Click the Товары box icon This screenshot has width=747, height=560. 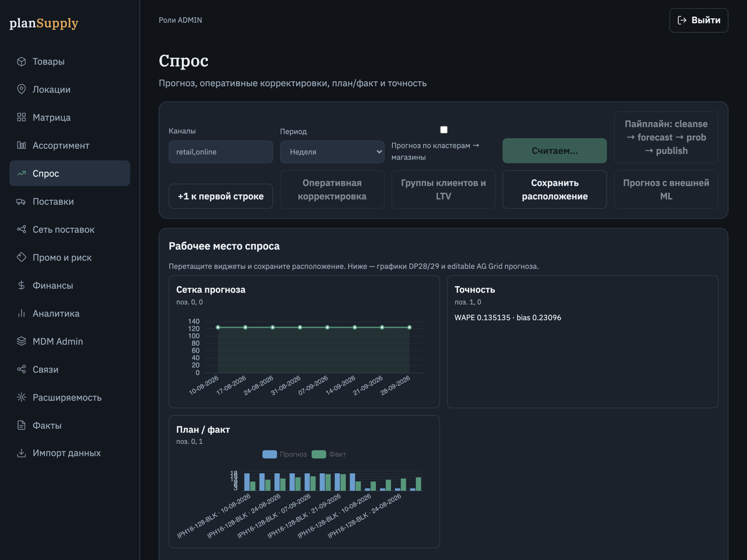(22, 61)
